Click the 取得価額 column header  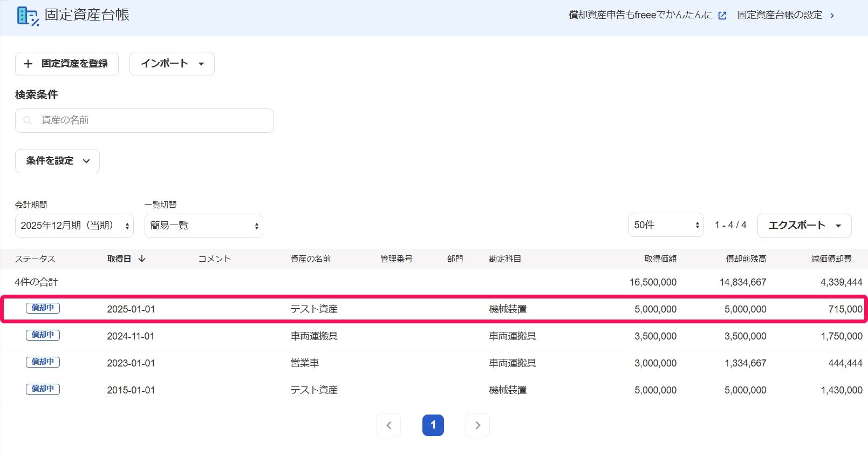tap(660, 259)
